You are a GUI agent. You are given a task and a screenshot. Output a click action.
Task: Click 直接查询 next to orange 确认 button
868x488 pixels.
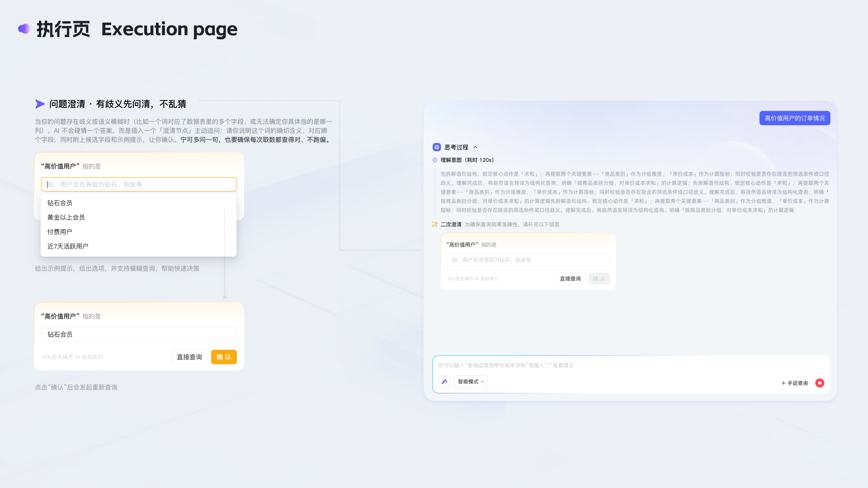click(189, 357)
